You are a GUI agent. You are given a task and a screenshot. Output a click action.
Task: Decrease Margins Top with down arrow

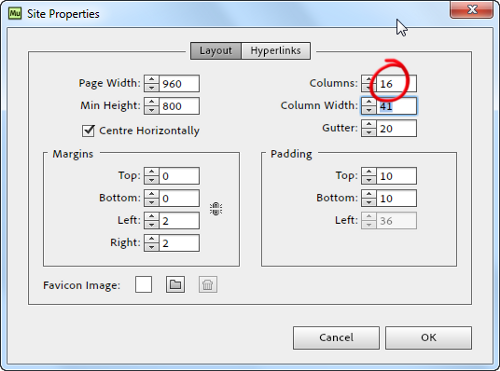click(x=152, y=180)
